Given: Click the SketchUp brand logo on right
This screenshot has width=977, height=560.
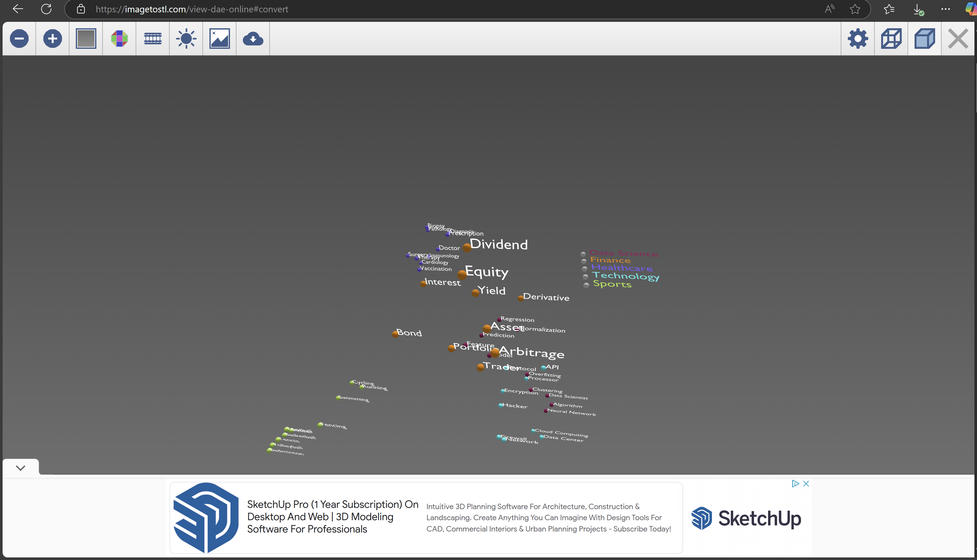Looking at the screenshot, I should (x=746, y=518).
